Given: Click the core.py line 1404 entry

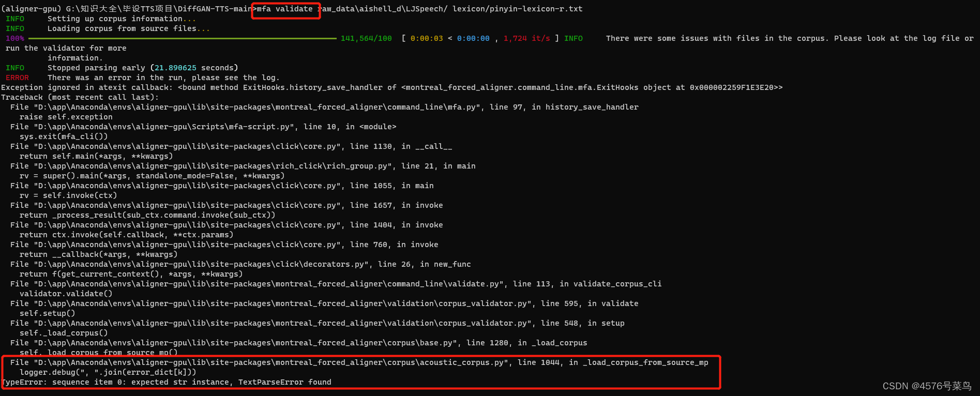Looking at the screenshot, I should click(227, 225).
